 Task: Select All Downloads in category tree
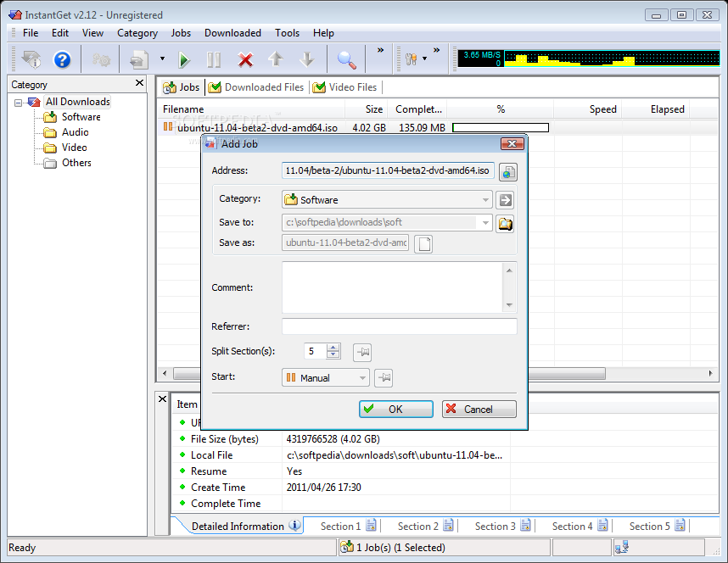[77, 102]
